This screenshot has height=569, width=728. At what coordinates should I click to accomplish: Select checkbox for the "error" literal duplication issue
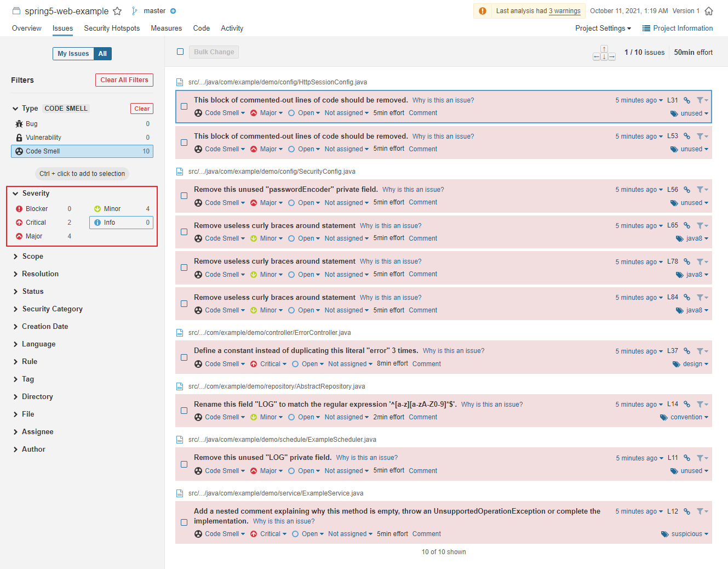(x=184, y=357)
